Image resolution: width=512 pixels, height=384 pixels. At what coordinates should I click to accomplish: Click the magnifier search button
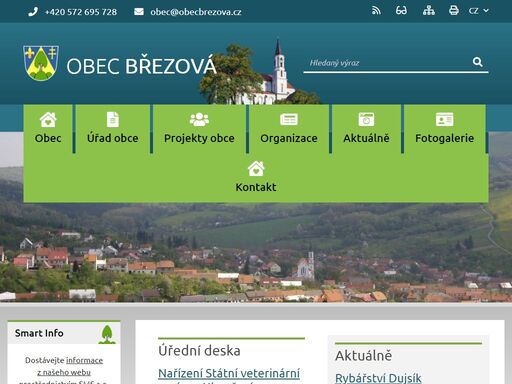click(478, 62)
